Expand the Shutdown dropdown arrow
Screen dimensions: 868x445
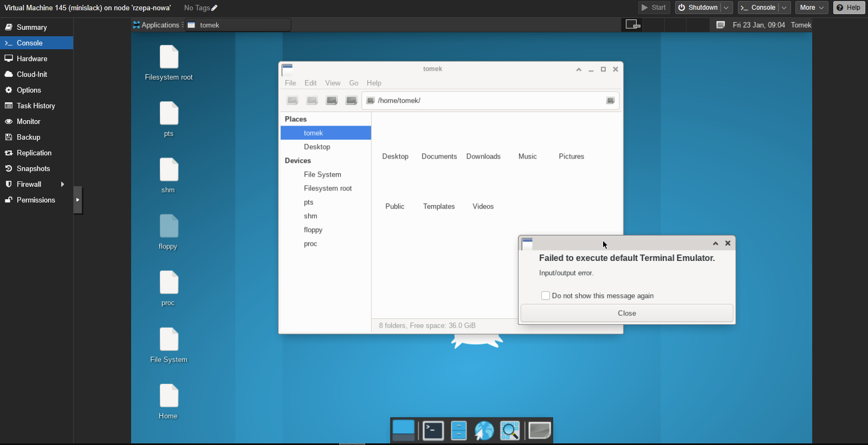726,8
